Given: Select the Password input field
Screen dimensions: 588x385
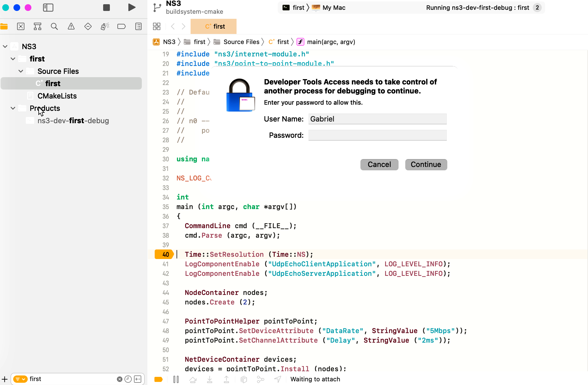Looking at the screenshot, I should pos(377,135).
